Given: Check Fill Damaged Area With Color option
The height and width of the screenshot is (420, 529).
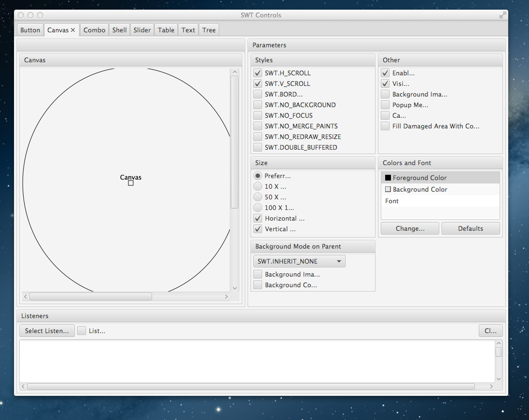Looking at the screenshot, I should pos(385,126).
